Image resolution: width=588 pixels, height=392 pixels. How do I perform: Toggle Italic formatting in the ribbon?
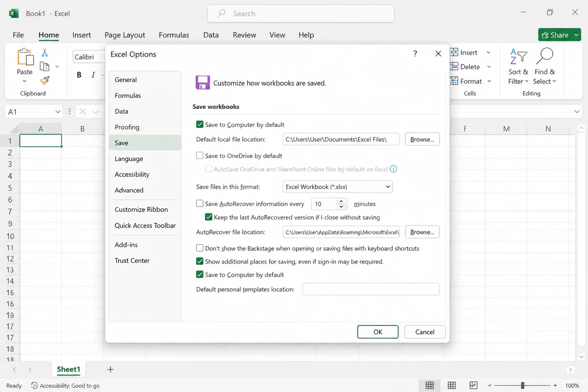pos(93,75)
